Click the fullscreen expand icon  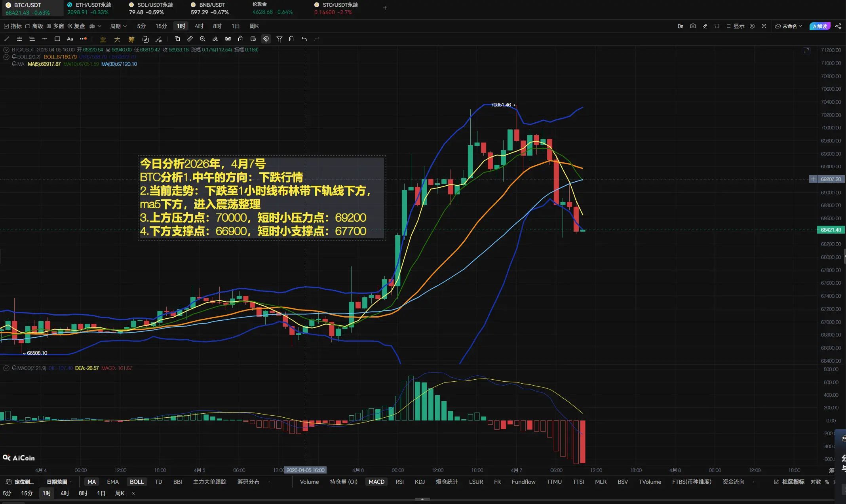pyautogui.click(x=764, y=26)
